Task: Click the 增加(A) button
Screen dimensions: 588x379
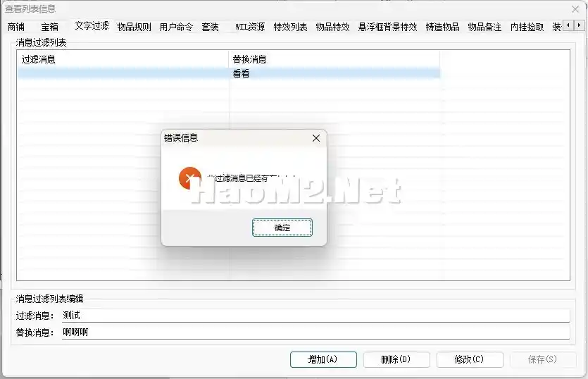Action: pos(323,359)
